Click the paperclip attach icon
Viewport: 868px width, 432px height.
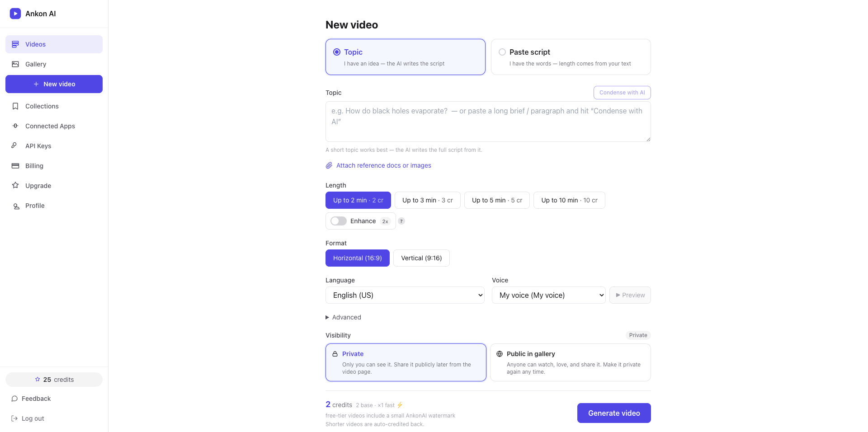tap(329, 165)
